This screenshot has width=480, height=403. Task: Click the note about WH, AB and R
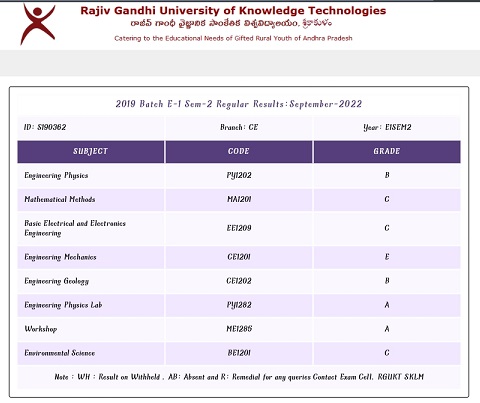(x=239, y=377)
